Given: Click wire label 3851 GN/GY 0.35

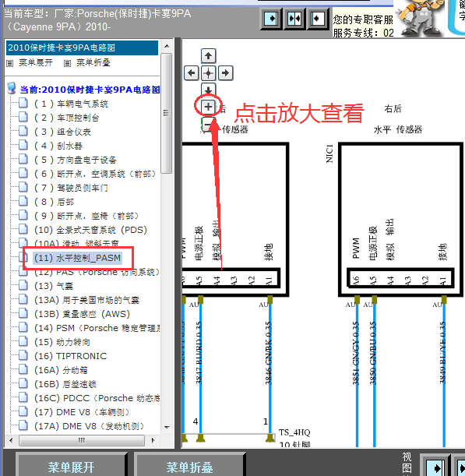Looking at the screenshot, I should 355,353.
